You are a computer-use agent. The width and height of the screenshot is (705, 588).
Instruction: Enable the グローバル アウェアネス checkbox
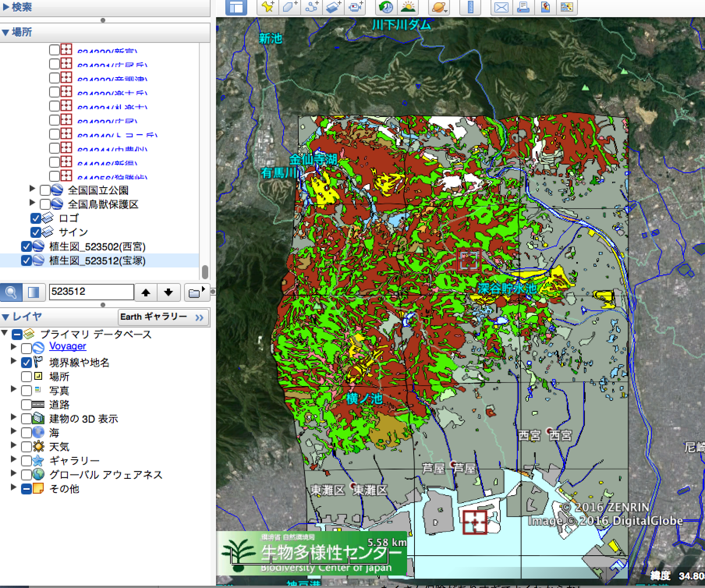pos(27,475)
